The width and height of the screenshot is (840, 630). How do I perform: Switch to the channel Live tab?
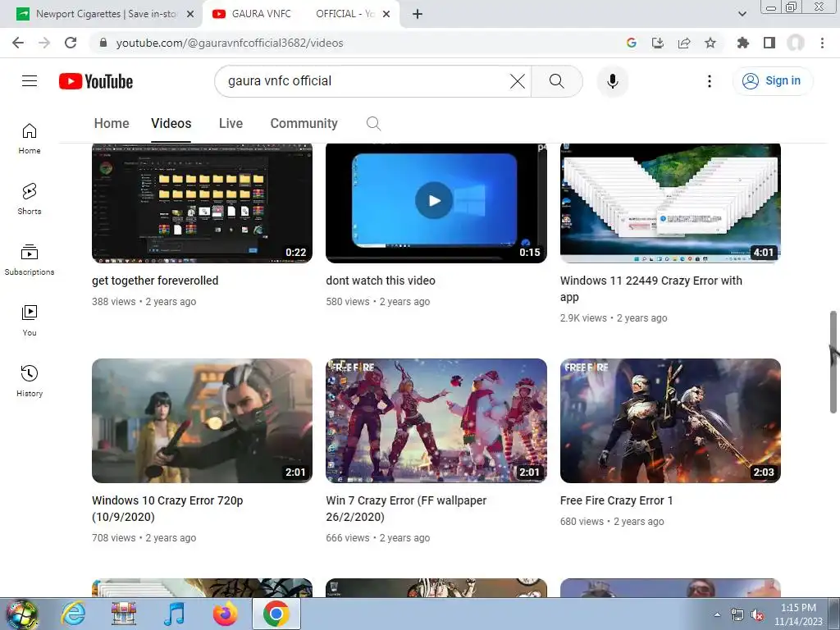(x=231, y=124)
